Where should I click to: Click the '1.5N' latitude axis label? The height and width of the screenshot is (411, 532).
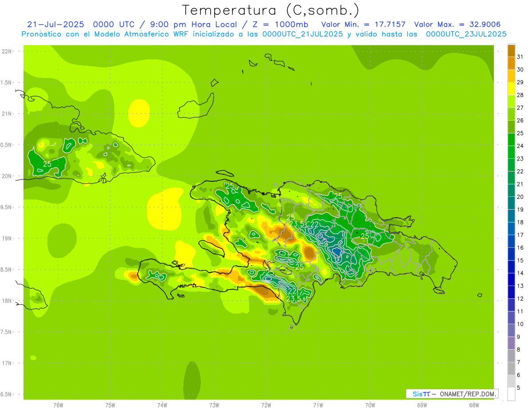(6, 82)
